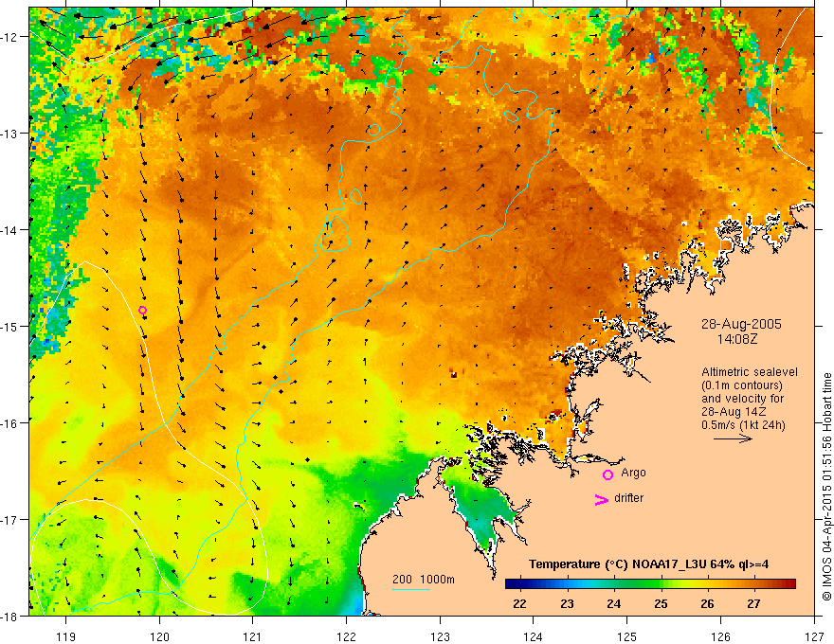The width and height of the screenshot is (834, 644).
Task: Click the '(0.1m contours)' text
Action: click(x=741, y=385)
